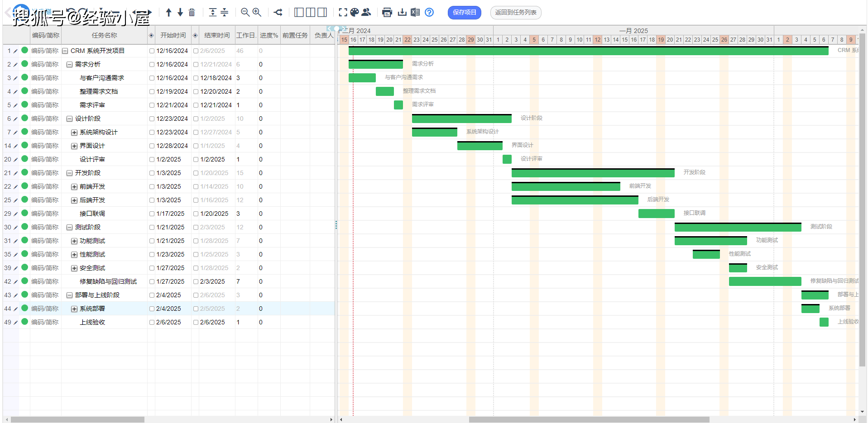Click green status circle for 测试阶段 row
Screen dimensions: 868x423
24,227
